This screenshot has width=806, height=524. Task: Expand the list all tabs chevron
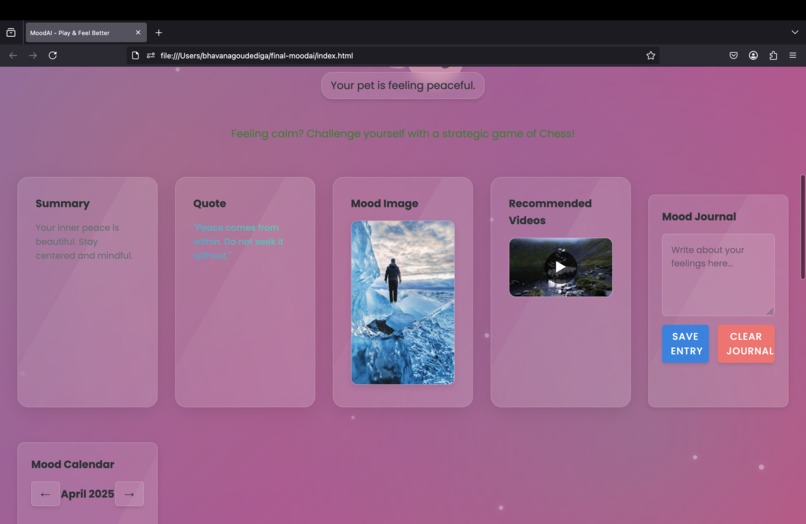click(795, 32)
